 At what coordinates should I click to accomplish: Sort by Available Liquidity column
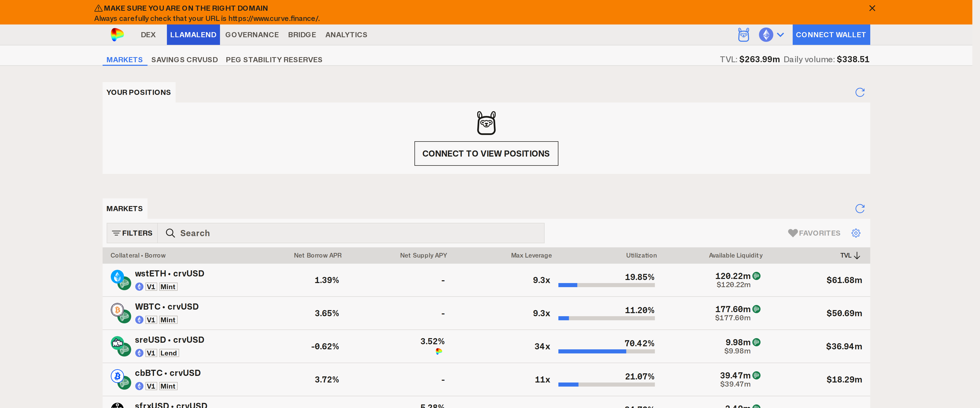(x=736, y=256)
